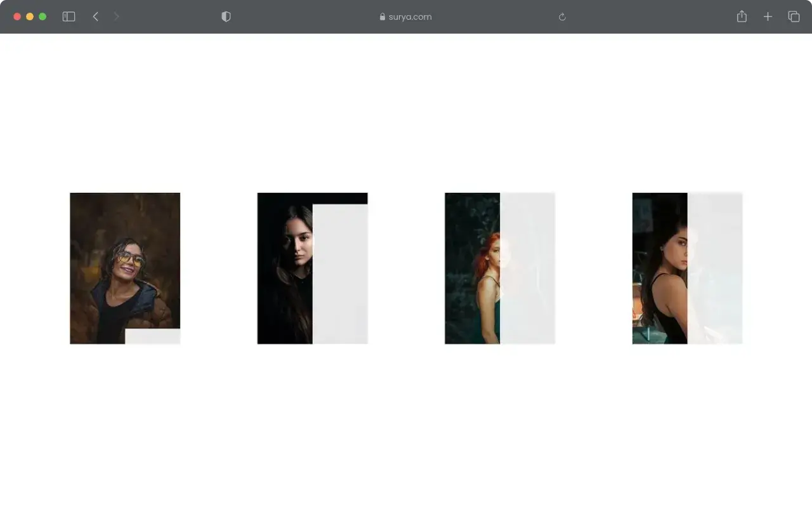Click the padlock icon in address bar

pyautogui.click(x=381, y=16)
